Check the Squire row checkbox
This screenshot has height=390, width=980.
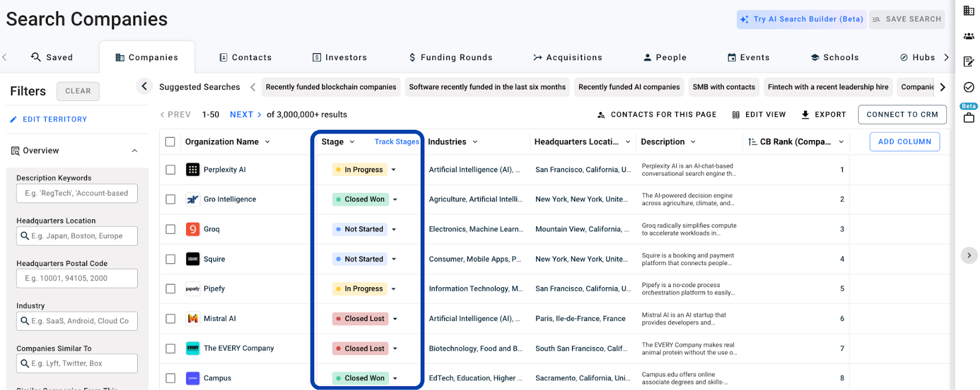(x=170, y=259)
